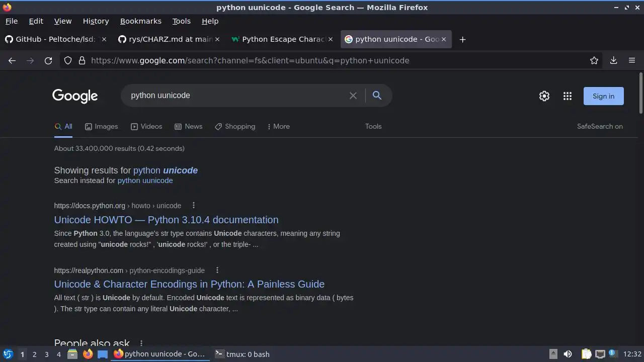Open the notification tray icon with badge

pos(613,354)
